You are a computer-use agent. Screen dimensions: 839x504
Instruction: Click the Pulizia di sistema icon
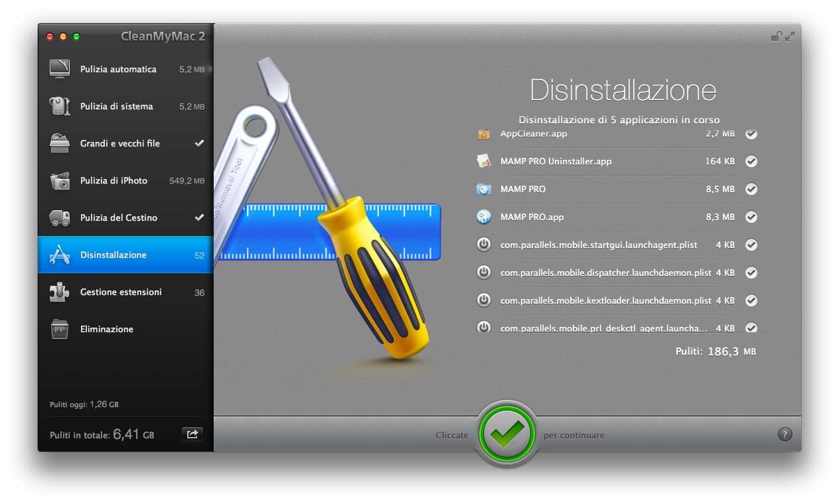pos(60,106)
